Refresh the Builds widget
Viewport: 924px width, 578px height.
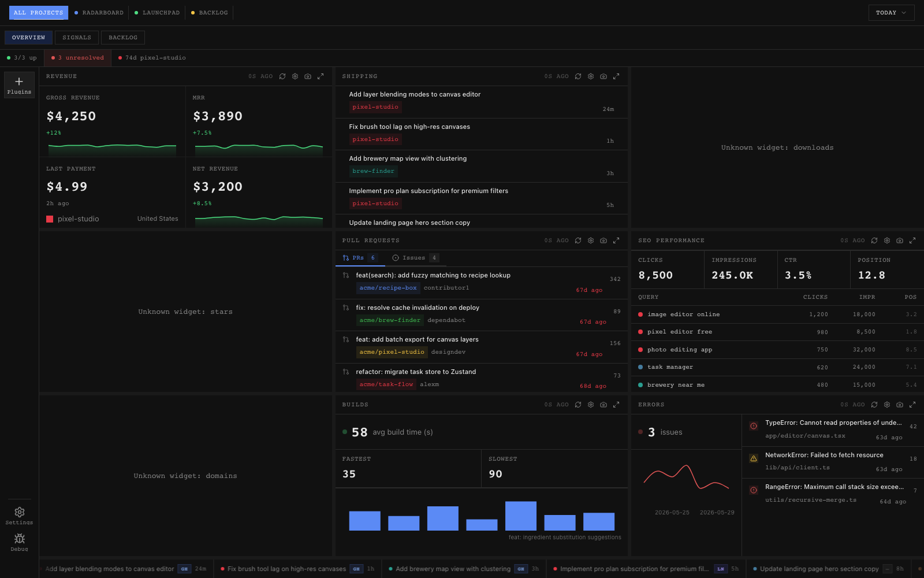(x=578, y=405)
